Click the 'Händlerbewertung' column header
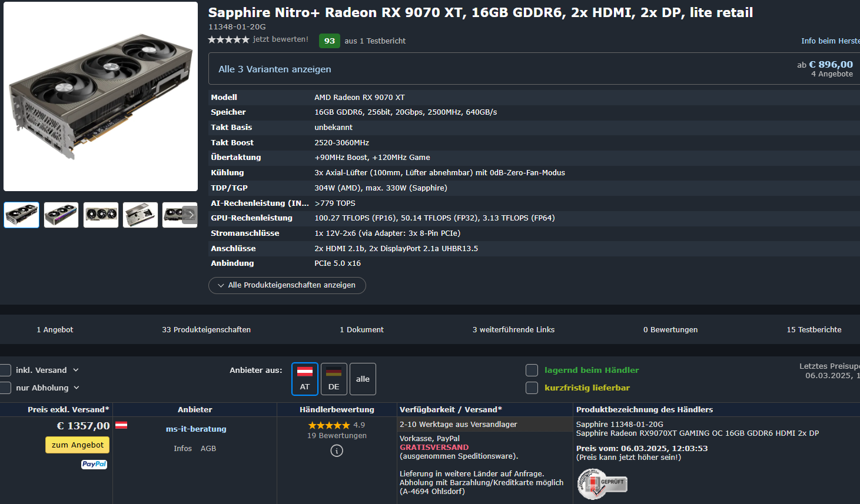Image resolution: width=860 pixels, height=504 pixels. (337, 410)
